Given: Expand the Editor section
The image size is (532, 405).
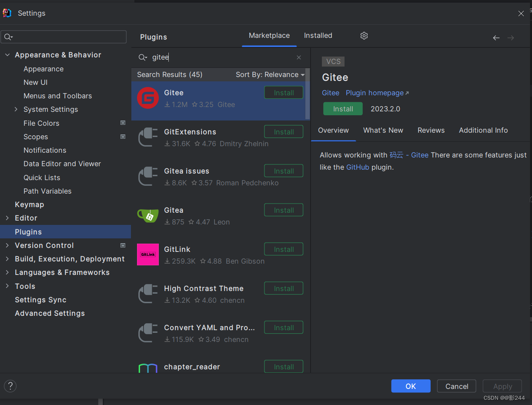Looking at the screenshot, I should (7, 218).
